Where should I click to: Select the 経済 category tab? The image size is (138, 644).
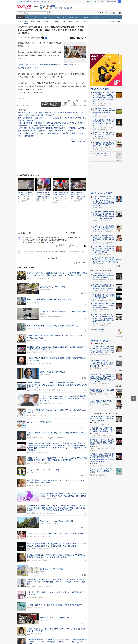[39, 21]
